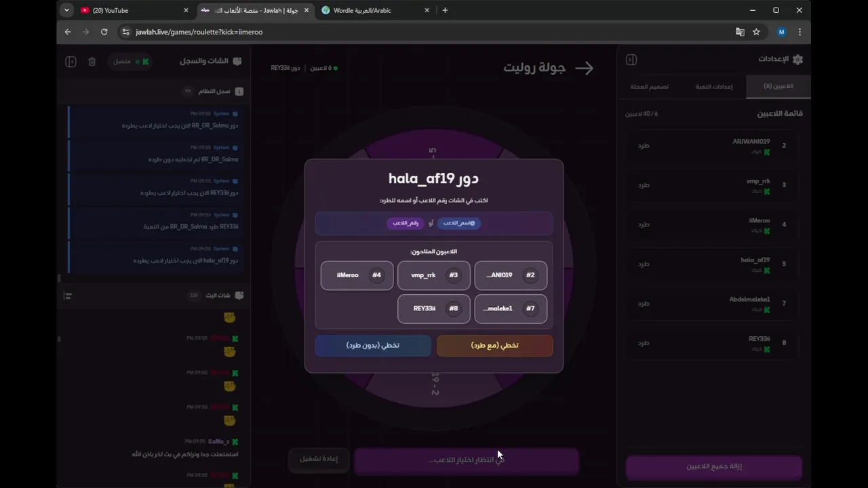Select player #4 iiMeroo card
Viewport: 868px width, 488px height.
point(357,275)
